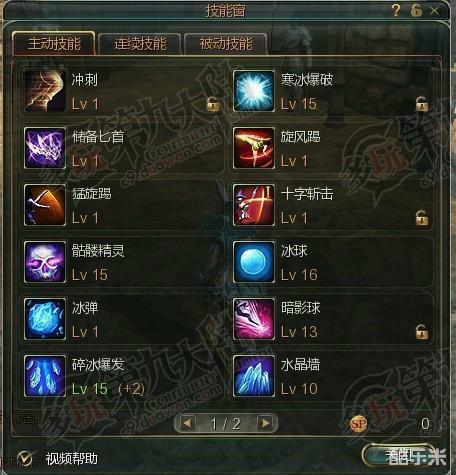
Task: Toggle the lock on 暗影球 skill
Action: (422, 332)
